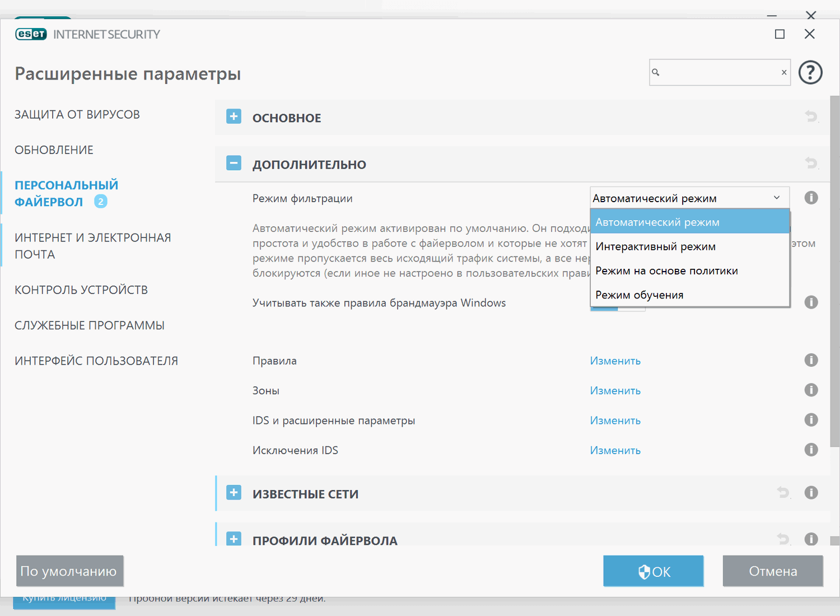This screenshot has height=616, width=840.
Task: Expand the ИЗВЕСТНЫЕ СЕТИ section
Action: (x=234, y=493)
